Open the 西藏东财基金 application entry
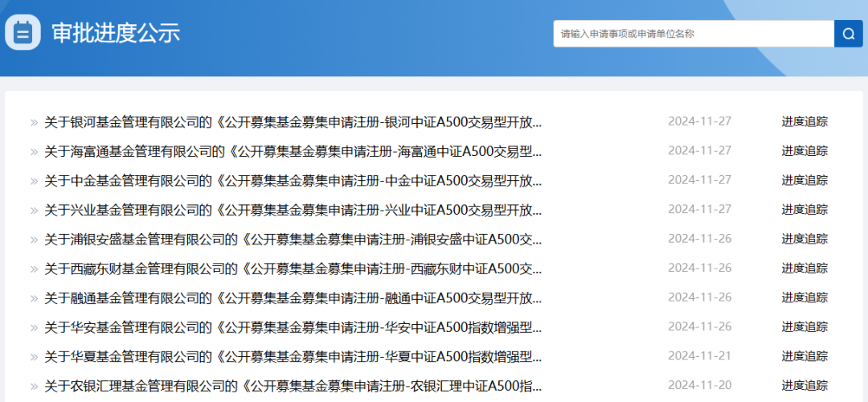The width and height of the screenshot is (868, 402). click(293, 269)
